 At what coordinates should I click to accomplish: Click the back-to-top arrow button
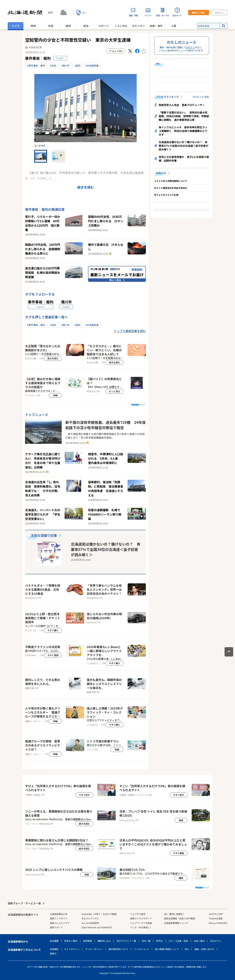(x=229, y=652)
